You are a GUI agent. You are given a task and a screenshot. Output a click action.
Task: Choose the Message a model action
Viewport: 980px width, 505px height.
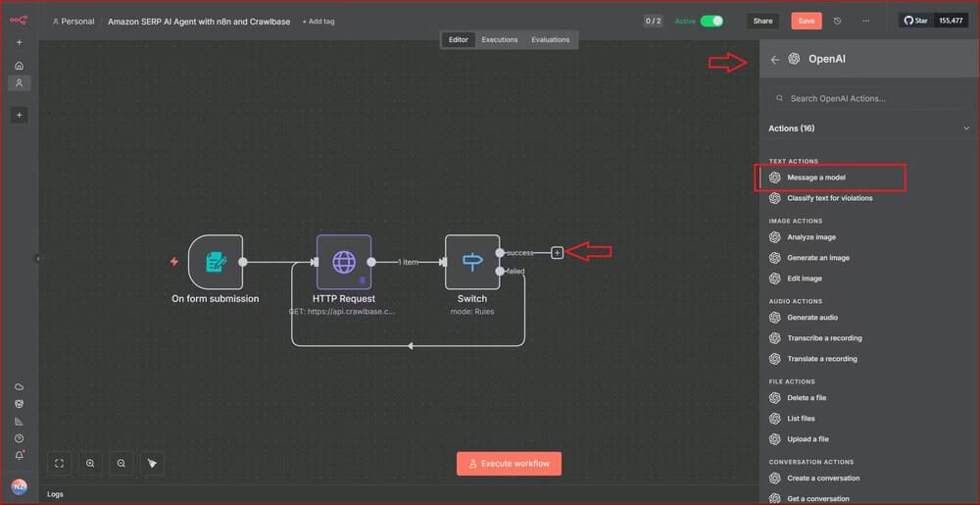click(x=815, y=177)
